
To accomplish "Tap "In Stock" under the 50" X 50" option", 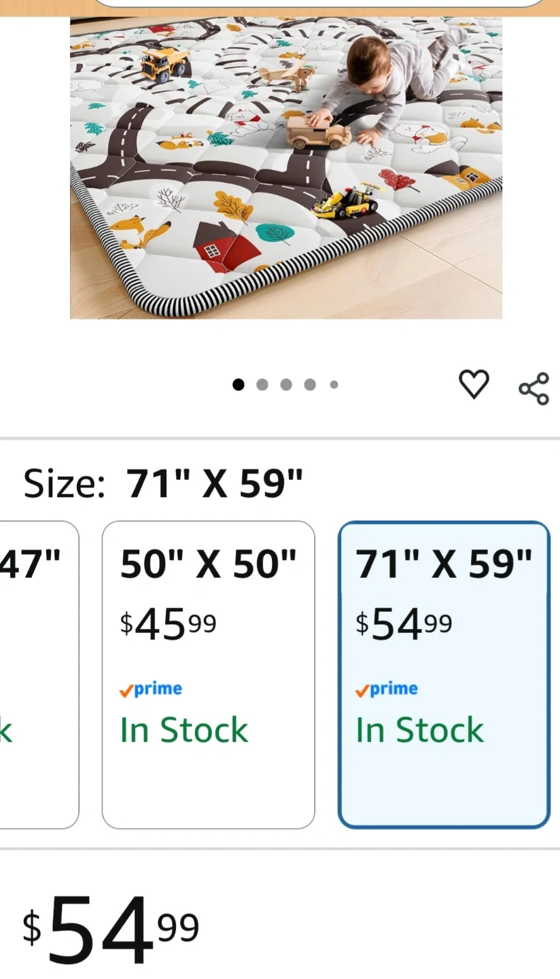I will (x=183, y=730).
